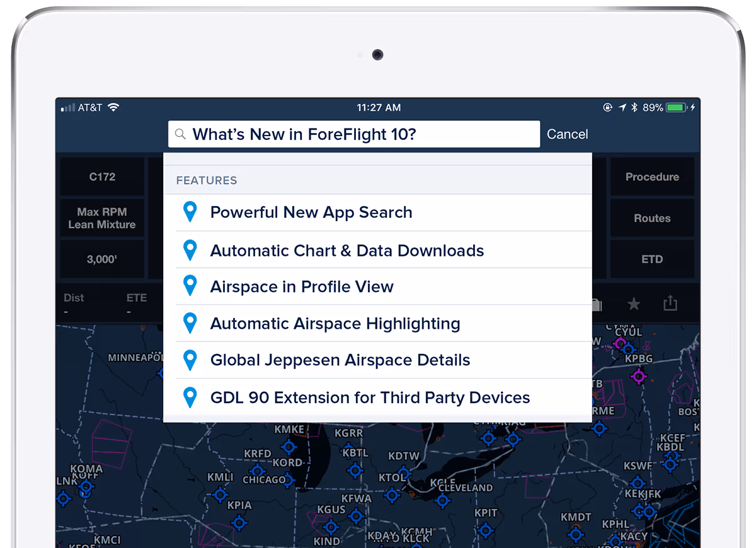Select the KMDT airport marker

point(576,535)
